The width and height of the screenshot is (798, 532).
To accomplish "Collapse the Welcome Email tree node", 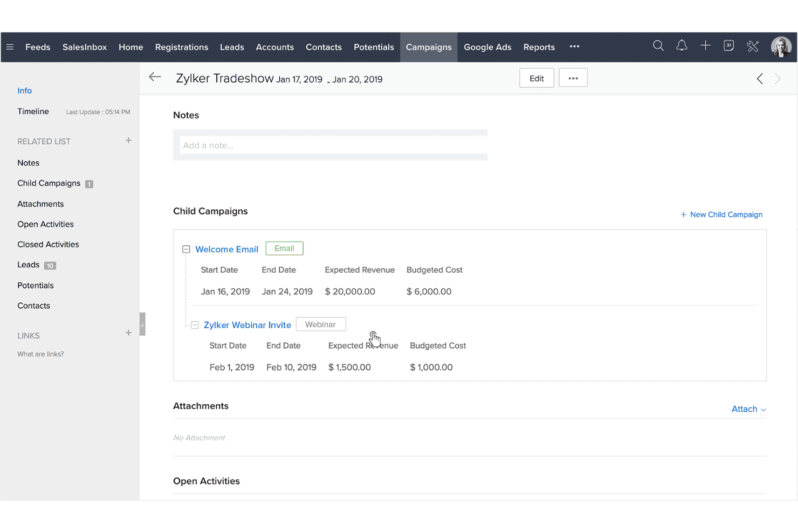I will tap(186, 249).
